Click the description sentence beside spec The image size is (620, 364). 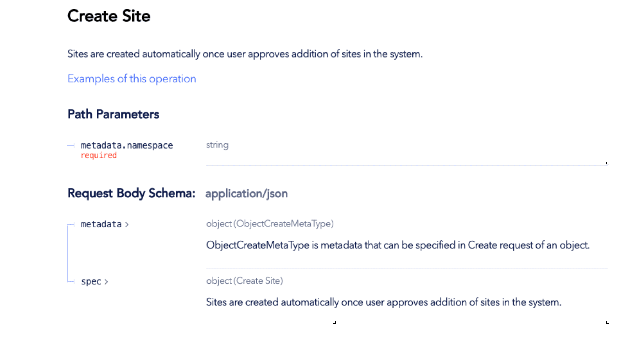point(384,302)
